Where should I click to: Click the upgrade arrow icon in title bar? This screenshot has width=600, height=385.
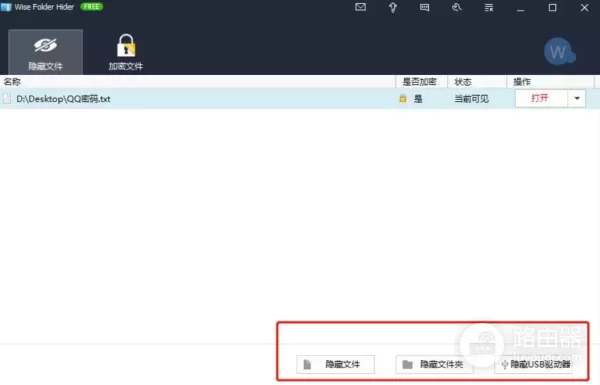(x=393, y=8)
